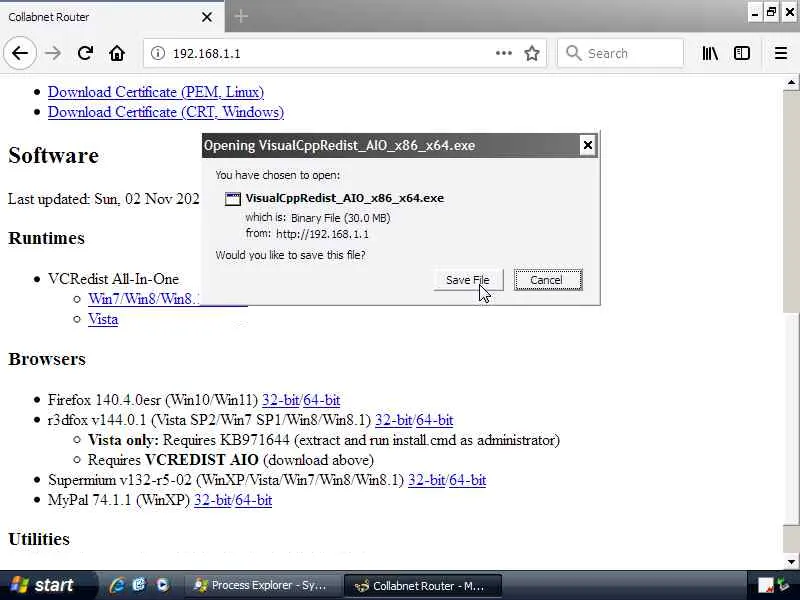Open the Vista VCRedist link
Image resolution: width=800 pixels, height=600 pixels.
[x=103, y=319]
